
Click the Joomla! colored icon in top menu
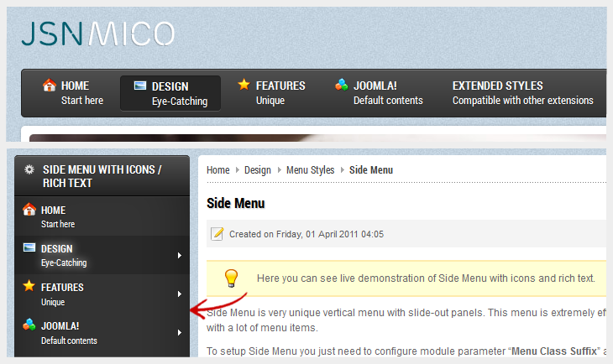tap(341, 85)
